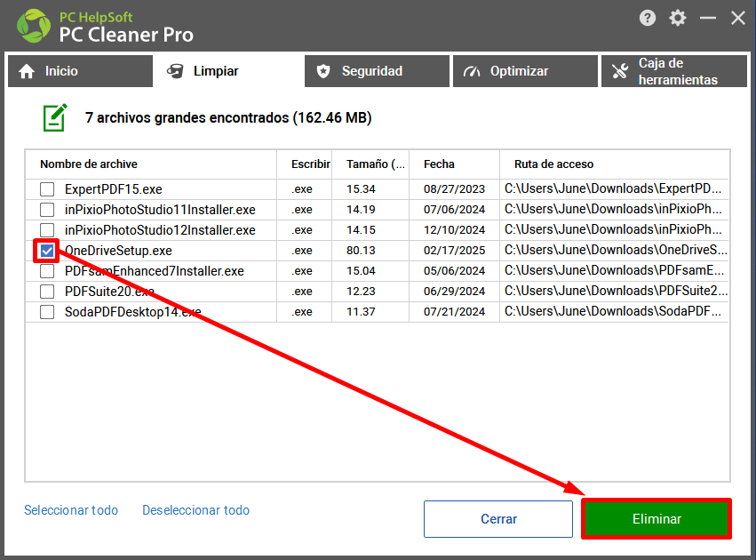Check the ExpertPDF15.exe checkbox

[47, 189]
